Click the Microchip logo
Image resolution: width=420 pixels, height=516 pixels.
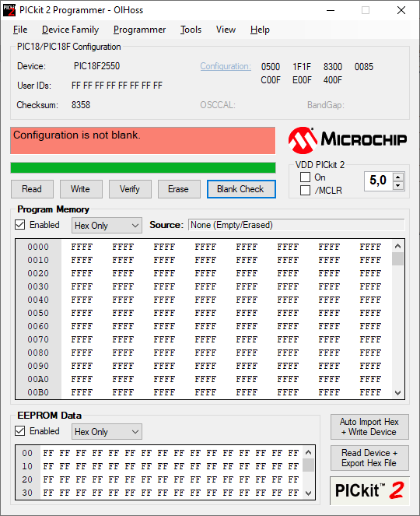348,140
